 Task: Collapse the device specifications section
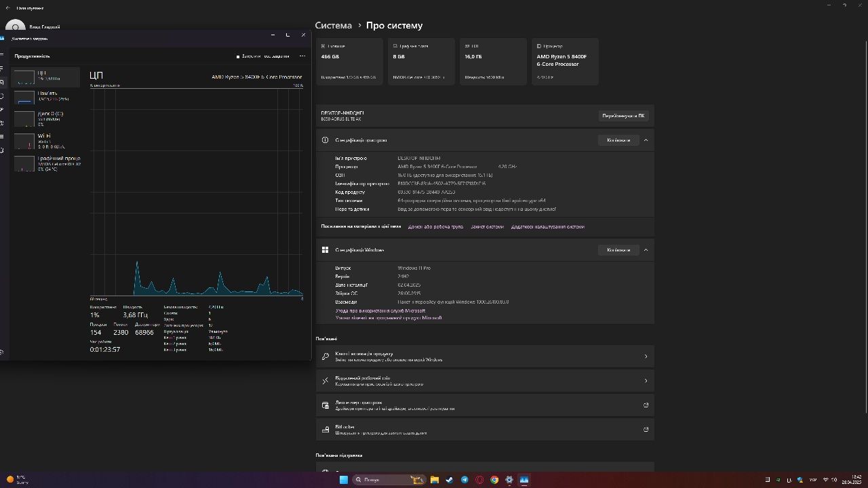(646, 140)
